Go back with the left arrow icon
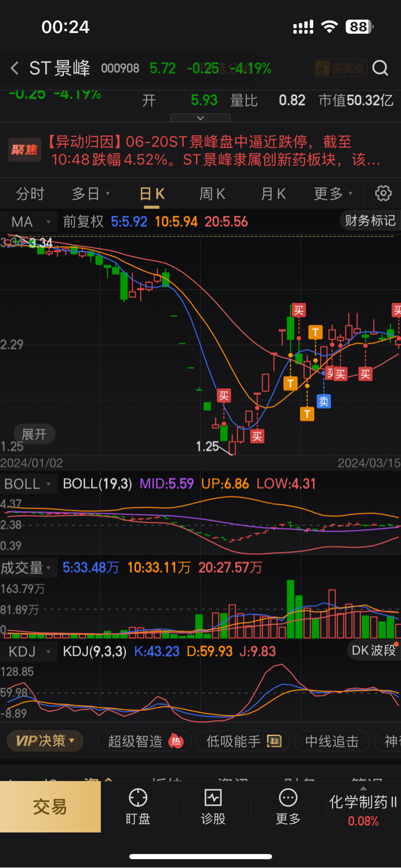Image resolution: width=401 pixels, height=868 pixels. (x=15, y=68)
